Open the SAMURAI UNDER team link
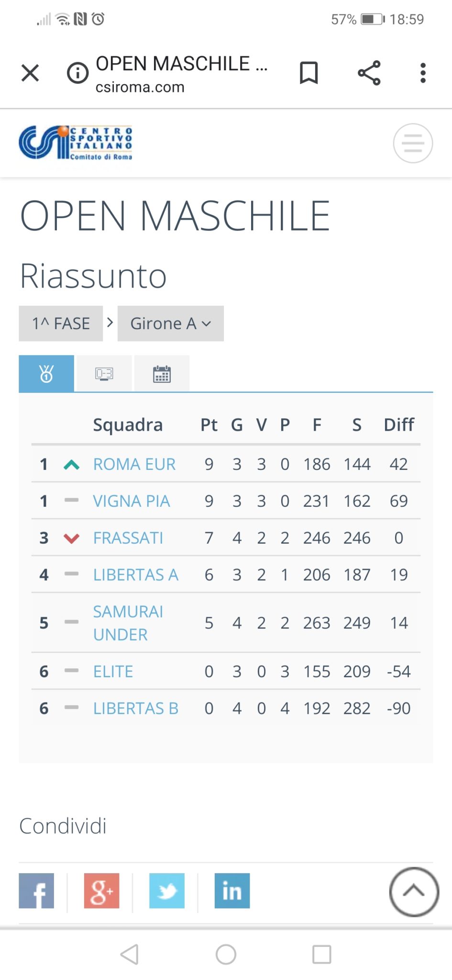Viewport: 452px width, 980px height. (128, 623)
